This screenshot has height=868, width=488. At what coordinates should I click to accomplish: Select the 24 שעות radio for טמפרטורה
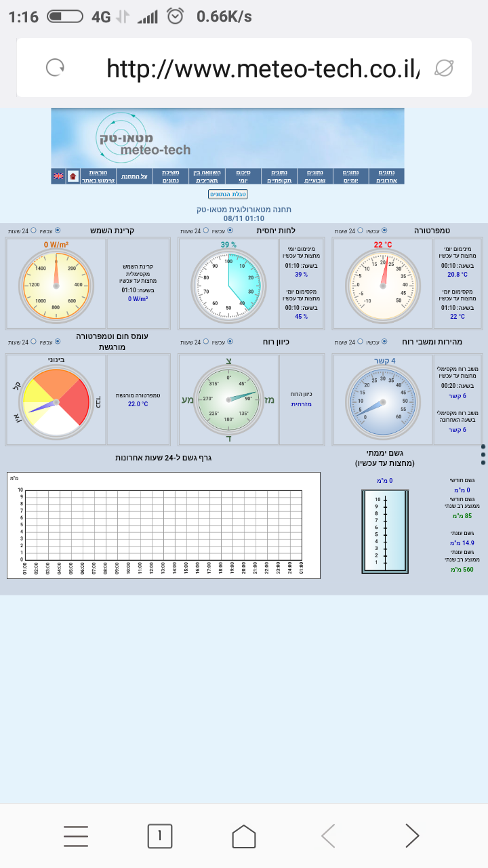[360, 231]
